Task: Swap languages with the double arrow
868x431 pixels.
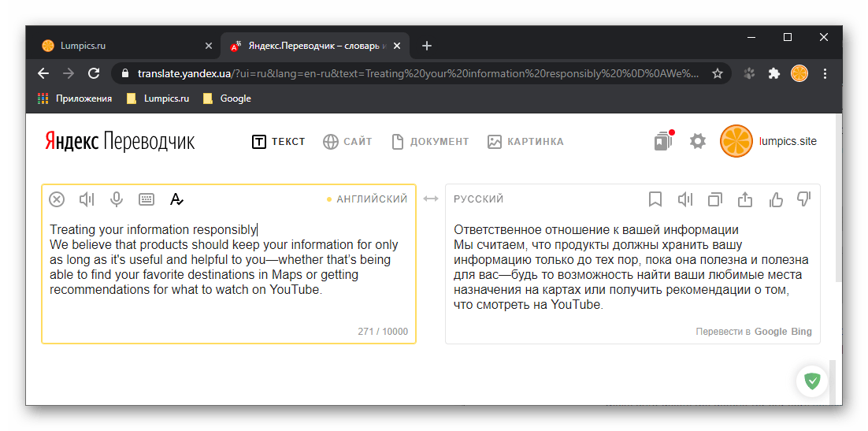Action: click(431, 199)
